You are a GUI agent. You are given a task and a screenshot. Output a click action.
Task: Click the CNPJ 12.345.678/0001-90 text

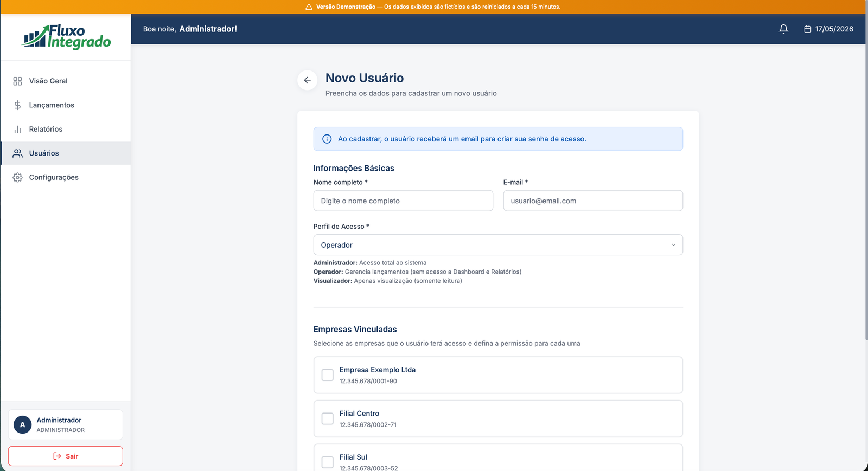click(368, 381)
